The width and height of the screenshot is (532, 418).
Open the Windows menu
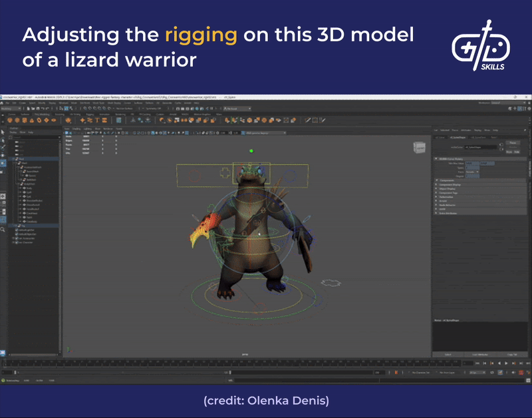(63, 103)
